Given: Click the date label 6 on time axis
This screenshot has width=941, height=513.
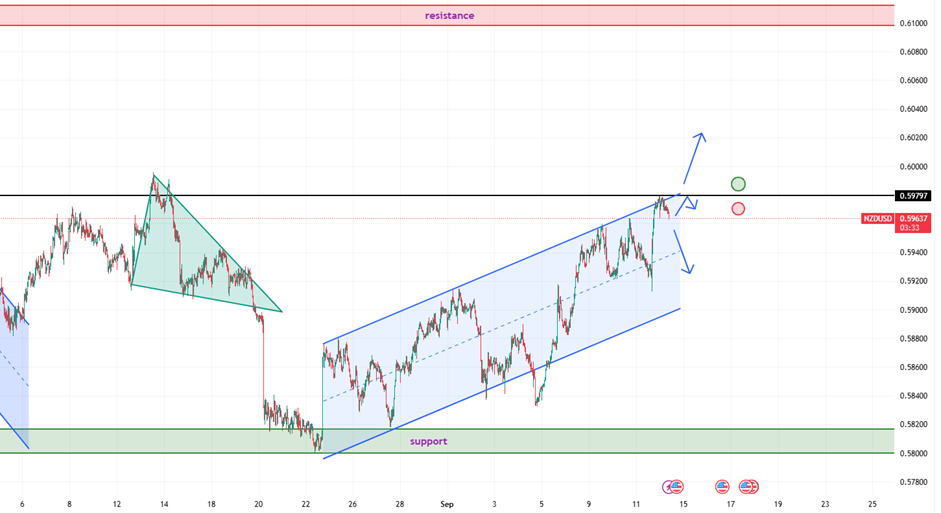Looking at the screenshot, I should pyautogui.click(x=22, y=505).
